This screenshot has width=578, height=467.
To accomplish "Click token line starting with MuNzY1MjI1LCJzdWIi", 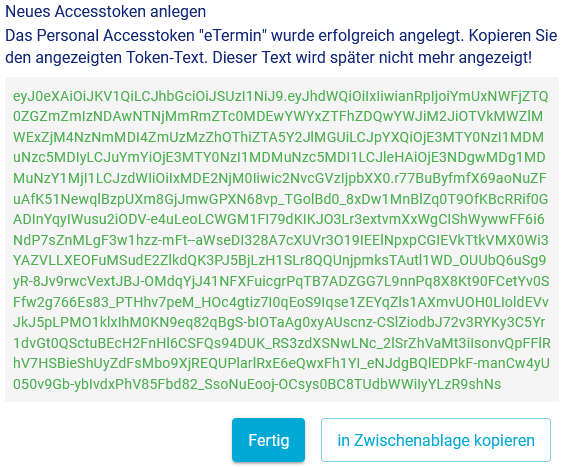I will coord(280,178).
